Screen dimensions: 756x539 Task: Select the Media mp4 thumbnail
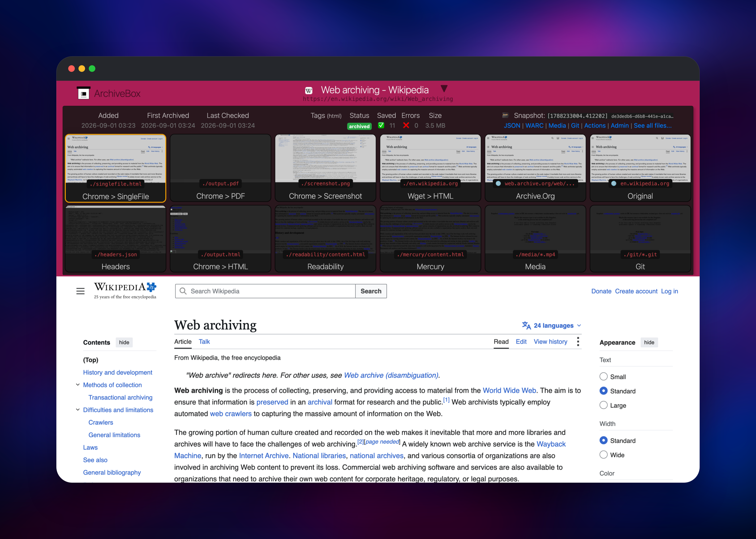(x=535, y=239)
